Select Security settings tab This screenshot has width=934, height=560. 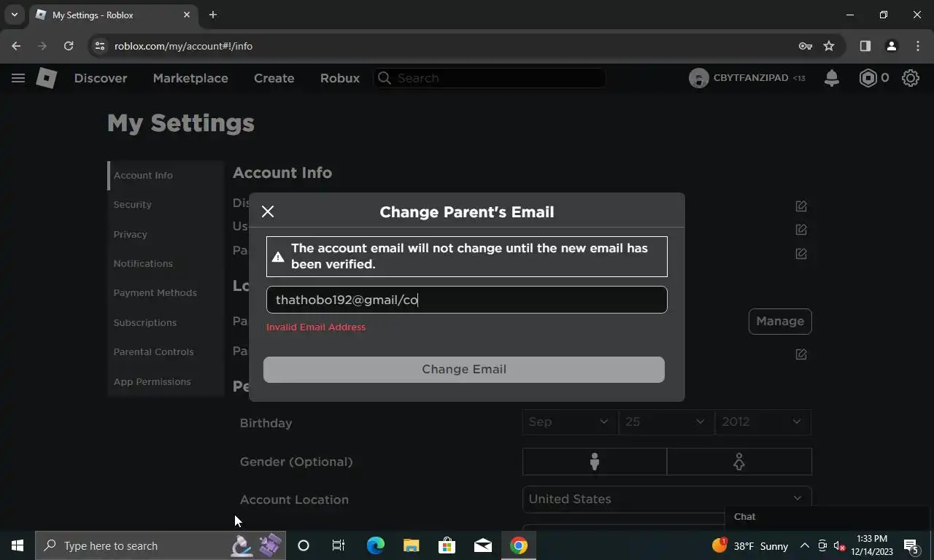(166, 204)
